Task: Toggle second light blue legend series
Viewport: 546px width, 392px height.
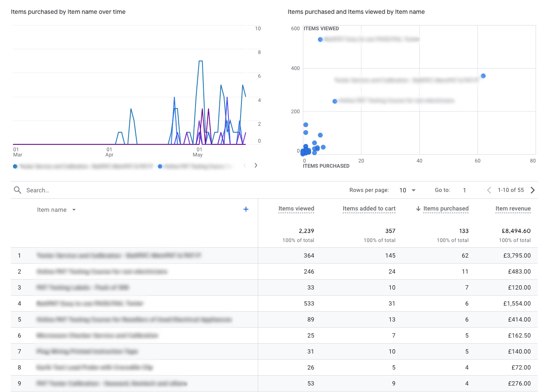Action: click(197, 166)
